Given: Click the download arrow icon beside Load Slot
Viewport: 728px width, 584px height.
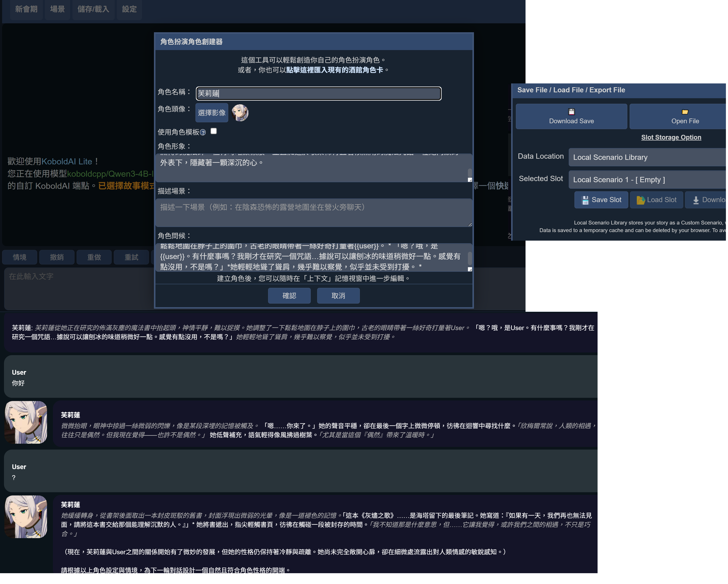Looking at the screenshot, I should (696, 200).
